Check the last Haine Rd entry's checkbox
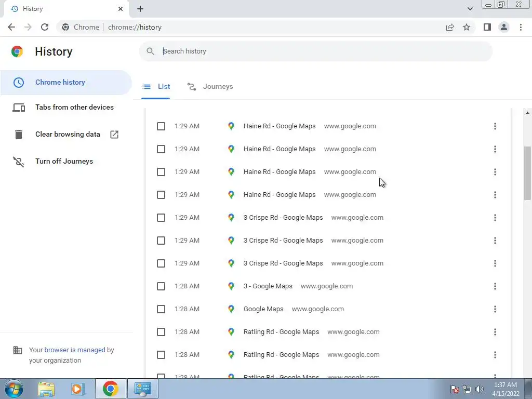Image resolution: width=532 pixels, height=399 pixels. pyautogui.click(x=161, y=195)
